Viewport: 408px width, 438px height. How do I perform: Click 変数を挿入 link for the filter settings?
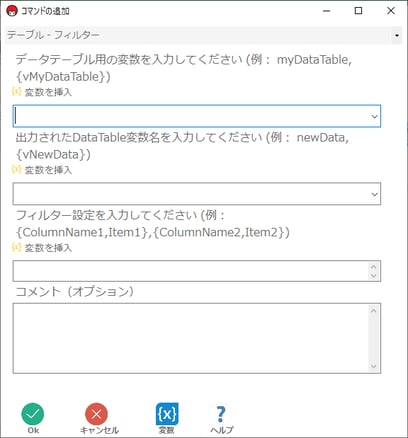point(48,248)
